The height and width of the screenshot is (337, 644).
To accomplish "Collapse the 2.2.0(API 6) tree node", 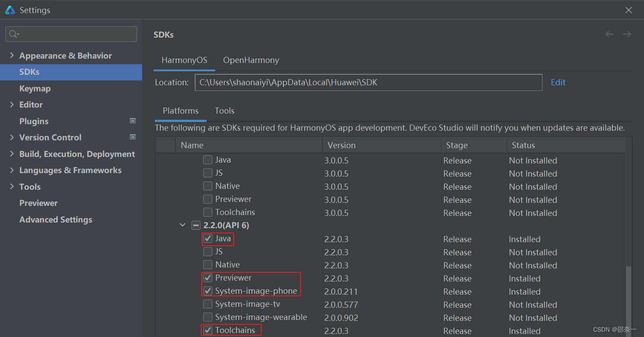I will tap(182, 226).
